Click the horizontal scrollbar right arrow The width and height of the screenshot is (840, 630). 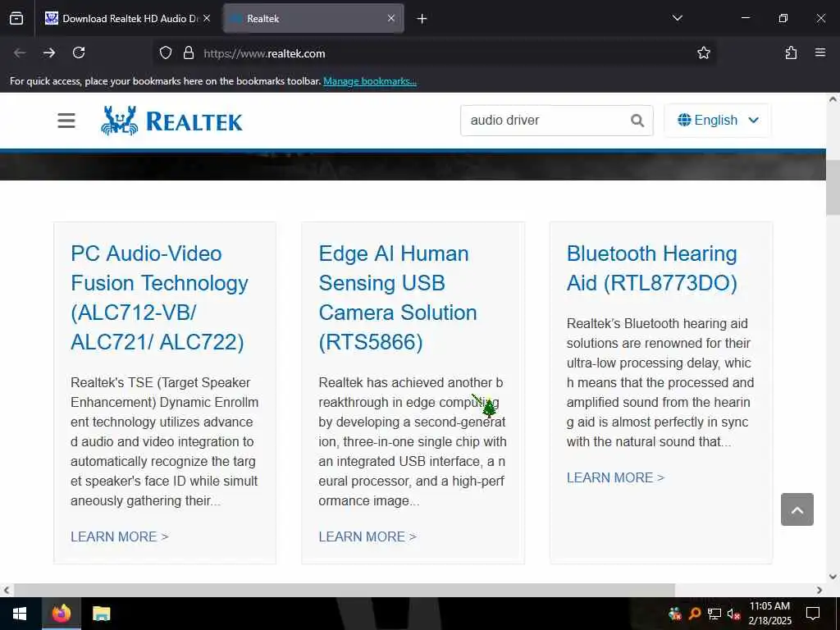[819, 590]
